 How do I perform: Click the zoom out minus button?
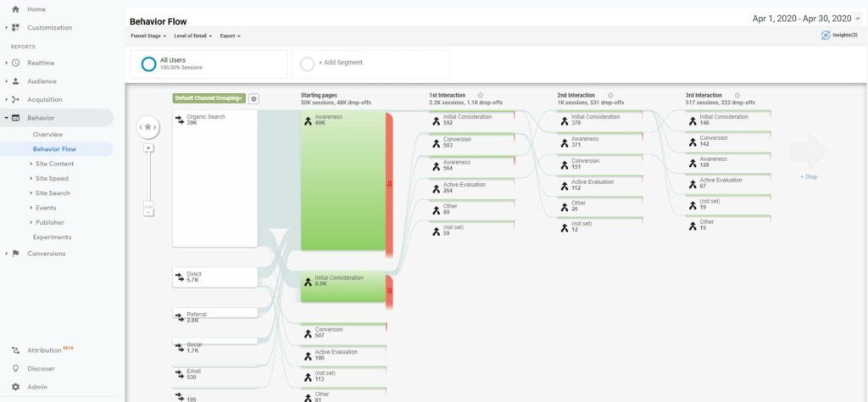click(x=148, y=212)
